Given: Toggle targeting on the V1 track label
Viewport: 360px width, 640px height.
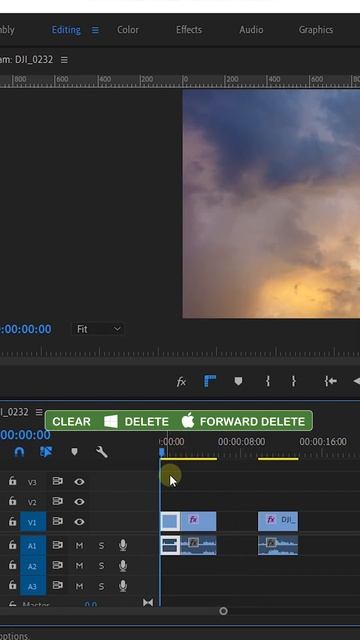Looking at the screenshot, I should (33, 522).
